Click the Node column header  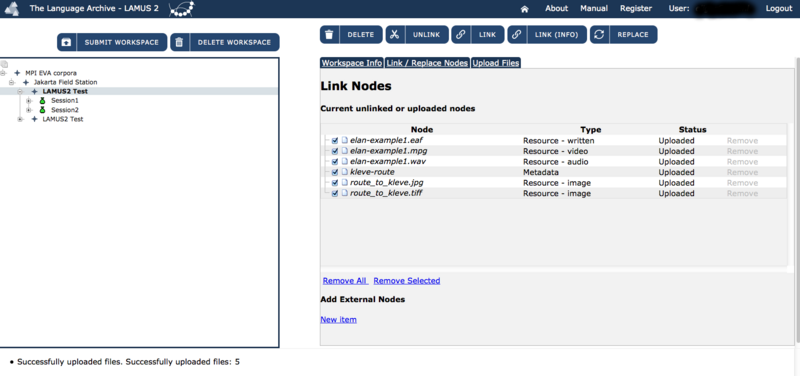(421, 130)
